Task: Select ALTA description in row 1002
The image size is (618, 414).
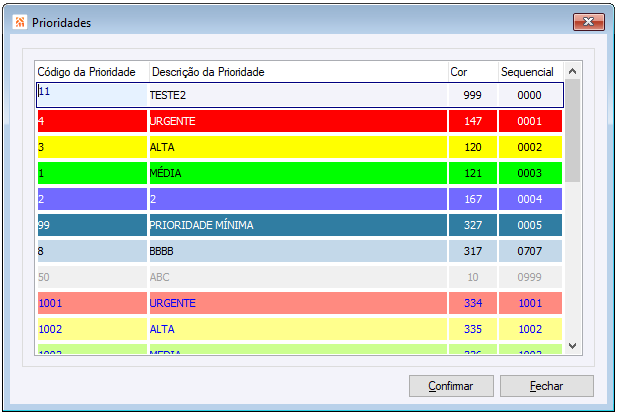Action: click(298, 329)
